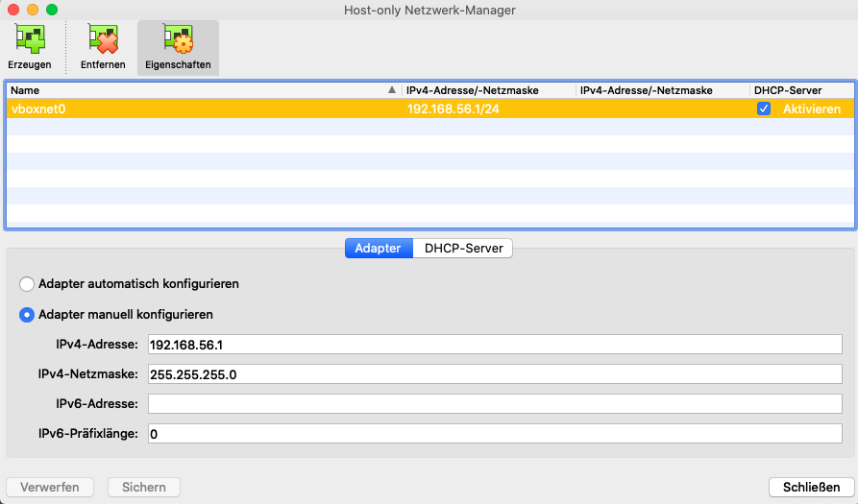This screenshot has width=858, height=504.
Task: Click the IPv4-Netzmaske input field
Action: coord(494,374)
